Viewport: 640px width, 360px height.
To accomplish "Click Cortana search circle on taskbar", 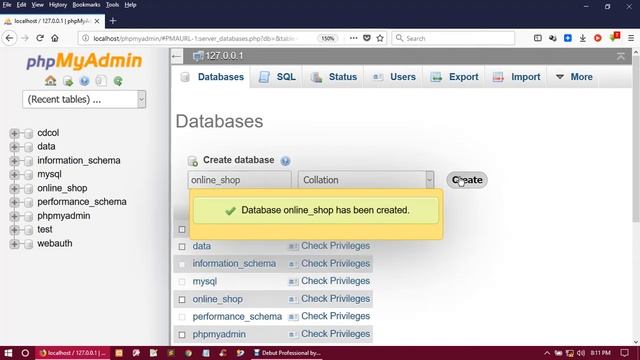I will (25, 353).
